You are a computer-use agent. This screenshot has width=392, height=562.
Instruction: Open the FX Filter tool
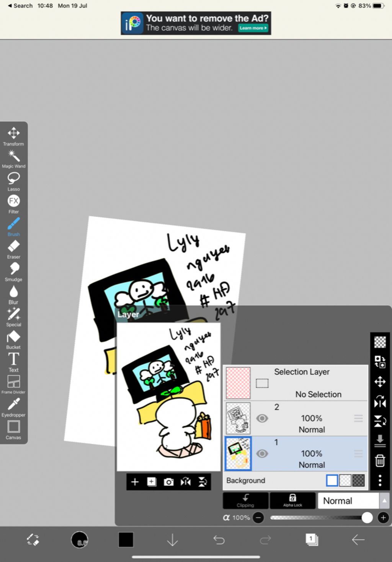pyautogui.click(x=13, y=204)
